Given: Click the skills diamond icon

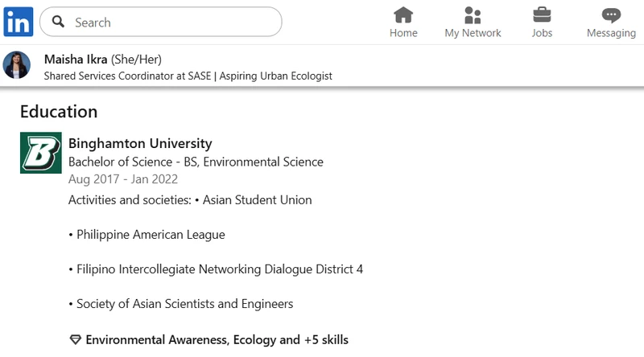Looking at the screenshot, I should pos(75,340).
